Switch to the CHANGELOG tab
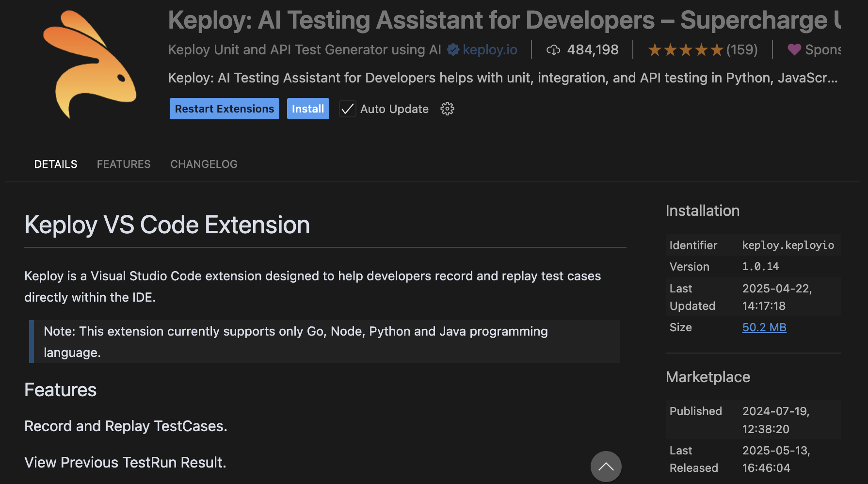 [204, 164]
